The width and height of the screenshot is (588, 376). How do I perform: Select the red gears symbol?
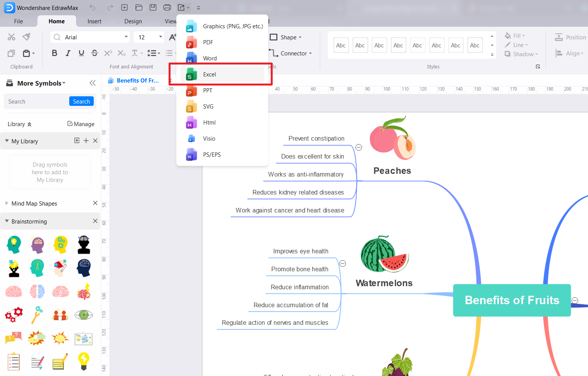(x=14, y=315)
